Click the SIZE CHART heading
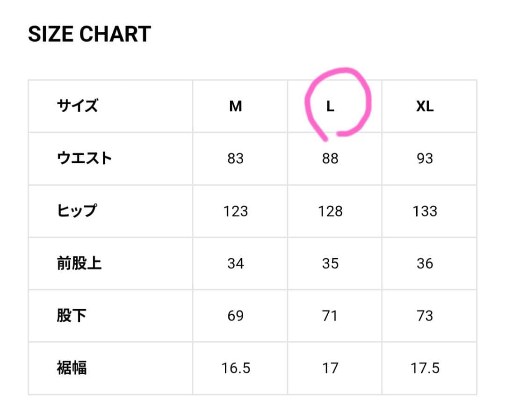Image resolution: width=505 pixels, height=420 pixels. (89, 34)
